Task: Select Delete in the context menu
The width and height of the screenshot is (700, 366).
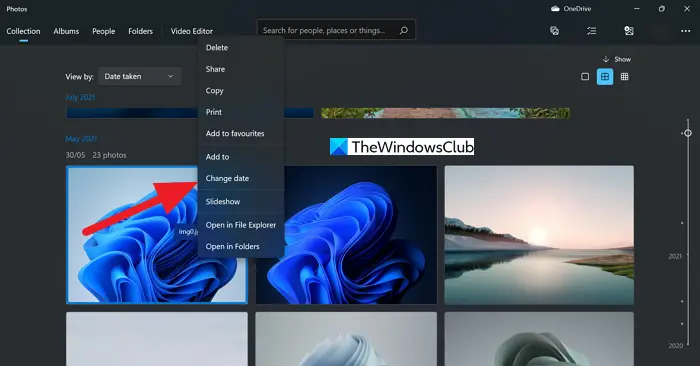Action: 241,48
